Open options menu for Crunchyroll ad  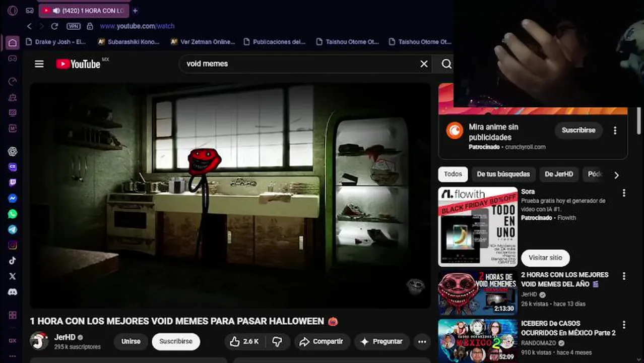615,131
